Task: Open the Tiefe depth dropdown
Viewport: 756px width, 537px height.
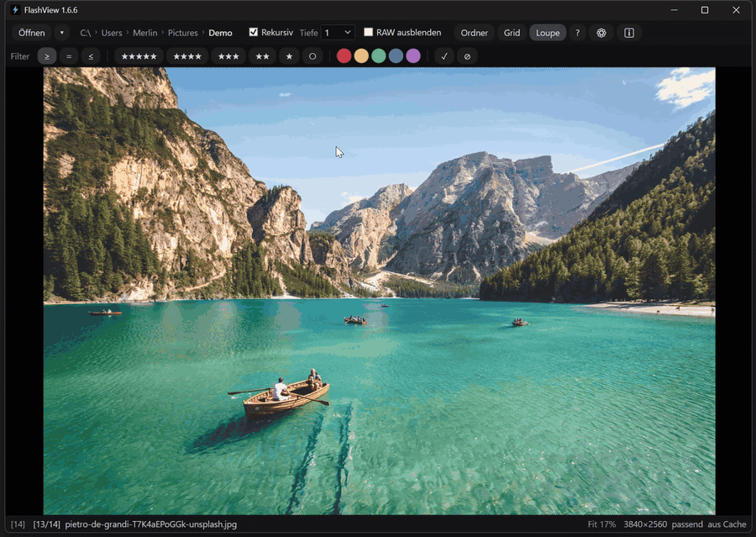Action: [338, 33]
